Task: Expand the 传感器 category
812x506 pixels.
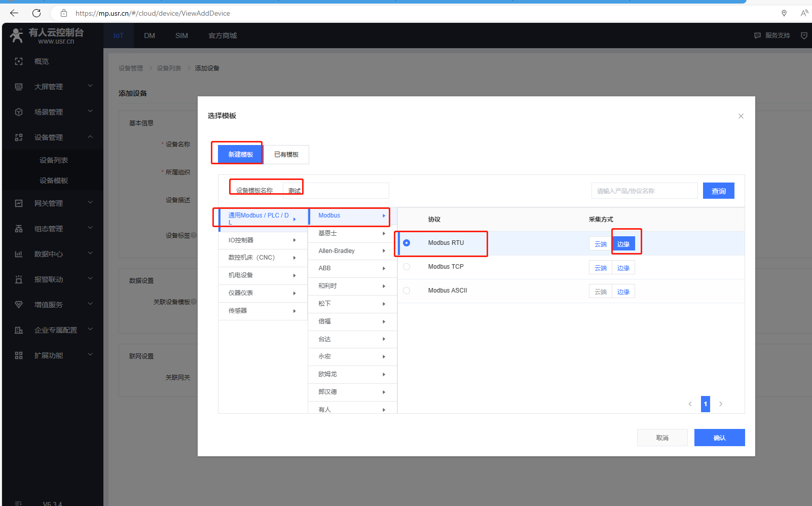Action: (x=263, y=311)
